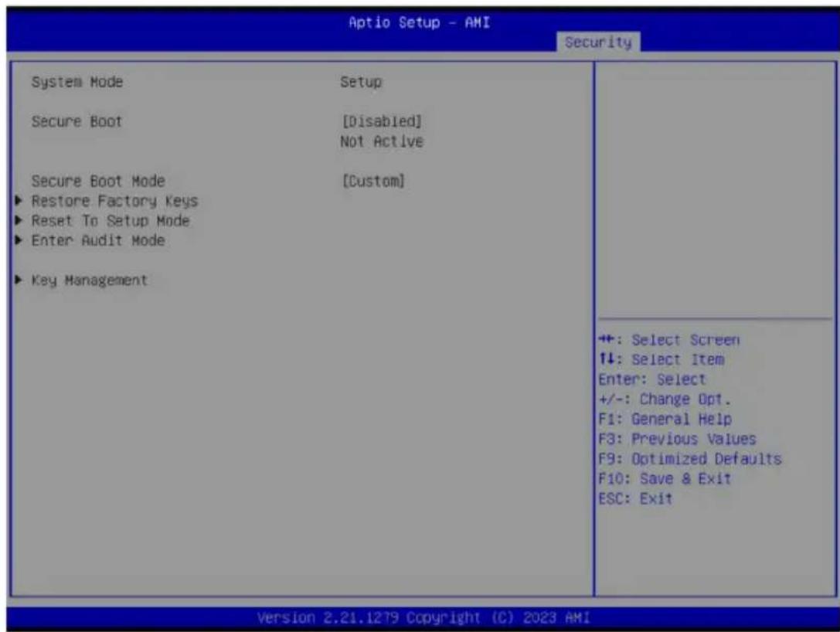
Task: Open the Reset To Setup Mode entry
Action: [111, 221]
